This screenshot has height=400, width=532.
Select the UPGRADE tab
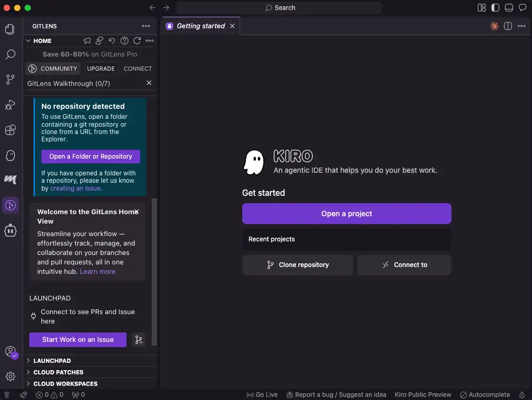pyautogui.click(x=101, y=69)
